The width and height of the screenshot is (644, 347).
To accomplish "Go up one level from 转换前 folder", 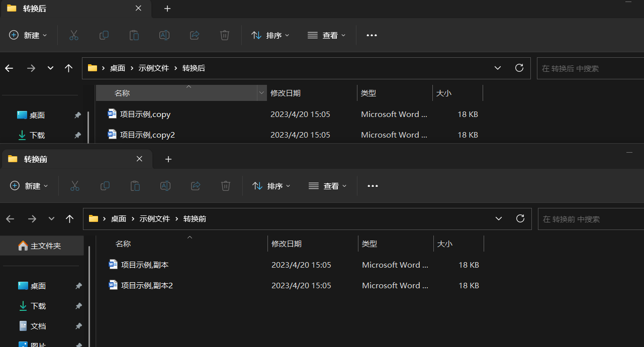I will pos(70,219).
